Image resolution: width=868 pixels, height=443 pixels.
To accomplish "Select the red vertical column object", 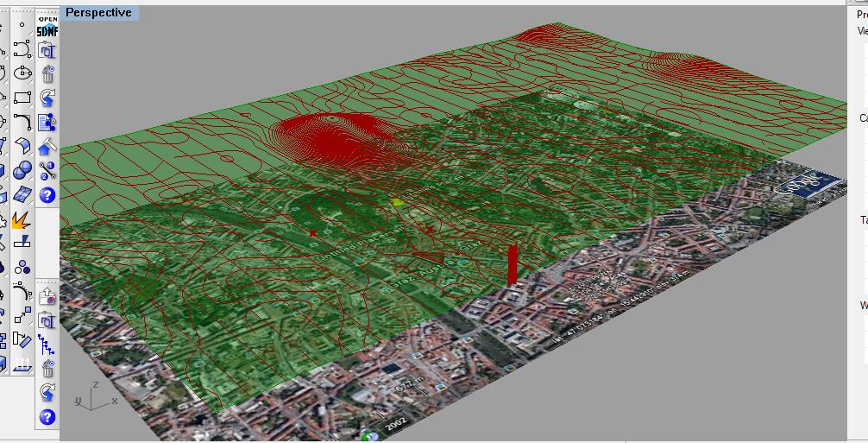I will 513,264.
